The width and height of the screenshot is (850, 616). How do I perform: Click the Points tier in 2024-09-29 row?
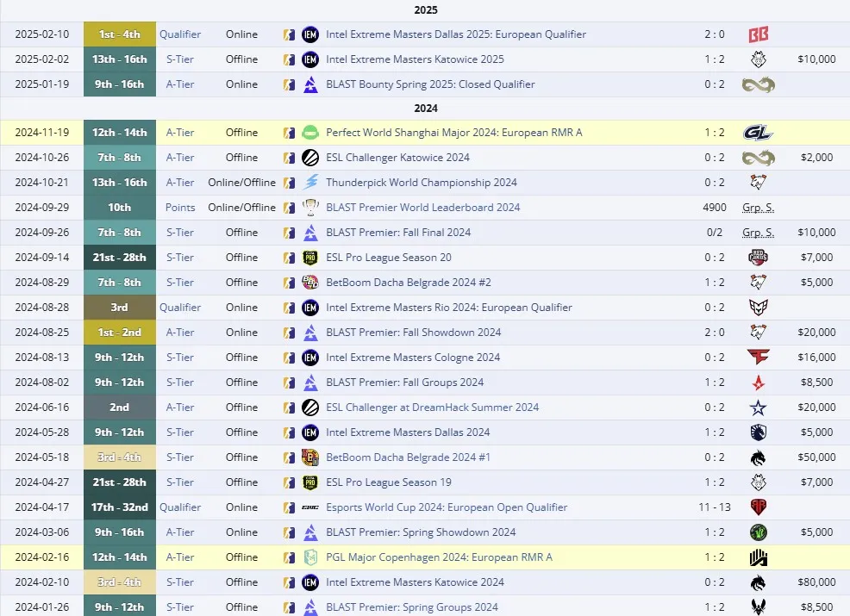coord(180,207)
